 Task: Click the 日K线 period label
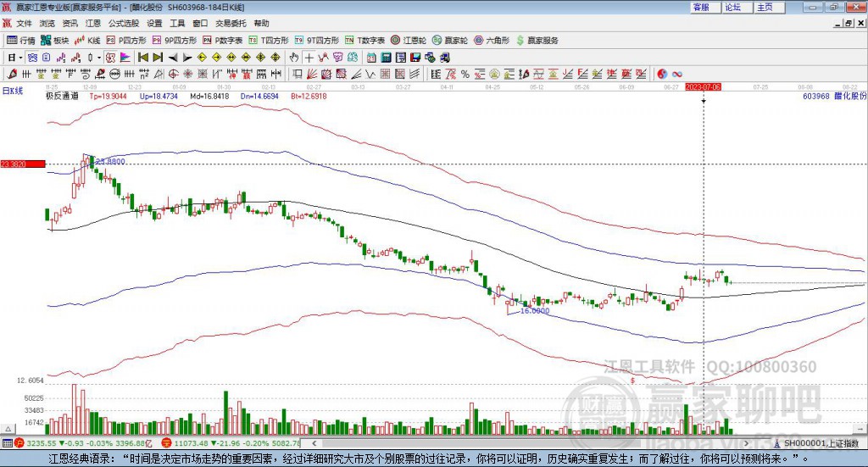tap(12, 92)
